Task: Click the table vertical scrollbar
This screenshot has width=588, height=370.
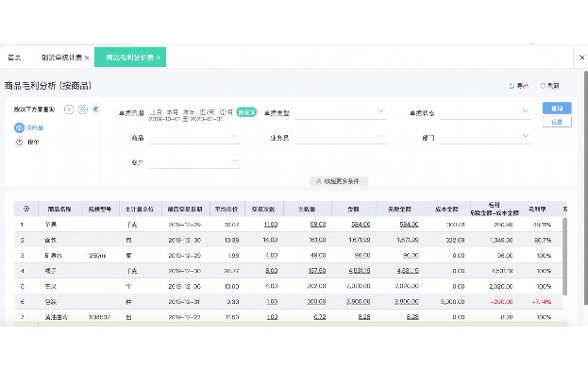Action: [564, 257]
